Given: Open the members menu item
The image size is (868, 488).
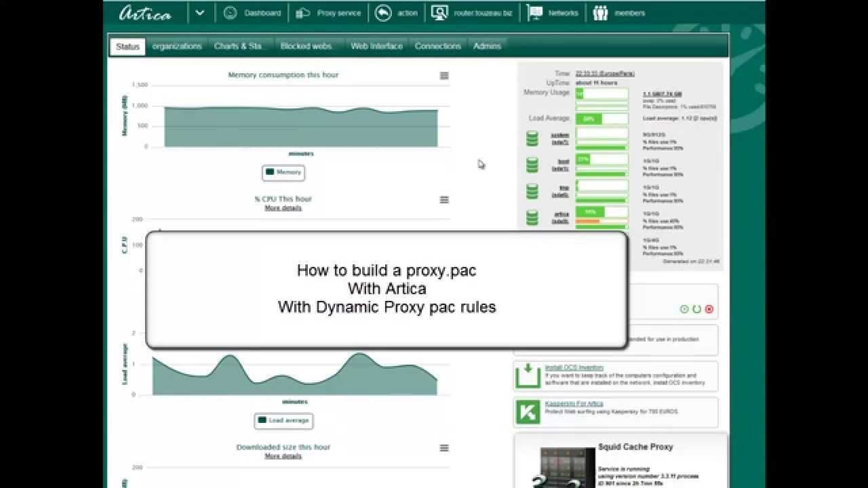Looking at the screenshot, I should 629,13.
